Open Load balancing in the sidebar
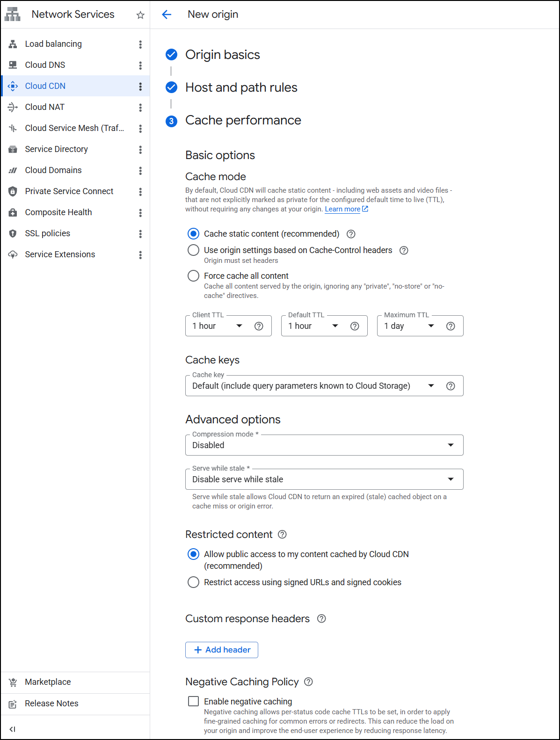 coord(53,44)
